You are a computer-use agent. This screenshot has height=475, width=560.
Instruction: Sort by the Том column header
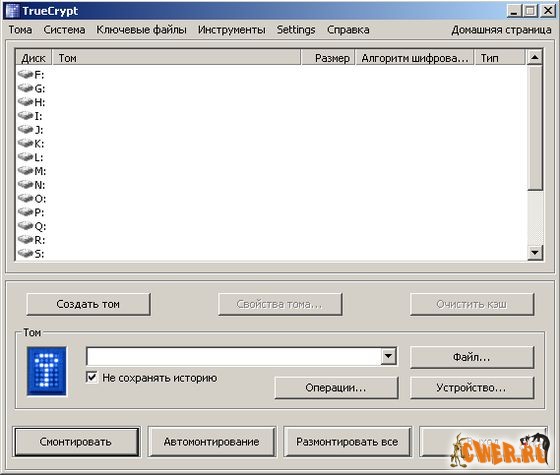[176, 58]
